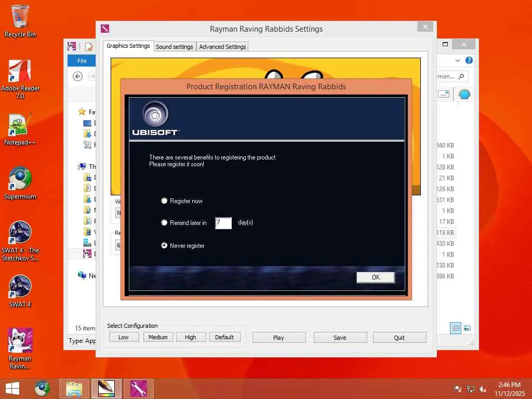Click the 119 KB file size entry
The width and height of the screenshot is (532, 399).
[x=445, y=232]
